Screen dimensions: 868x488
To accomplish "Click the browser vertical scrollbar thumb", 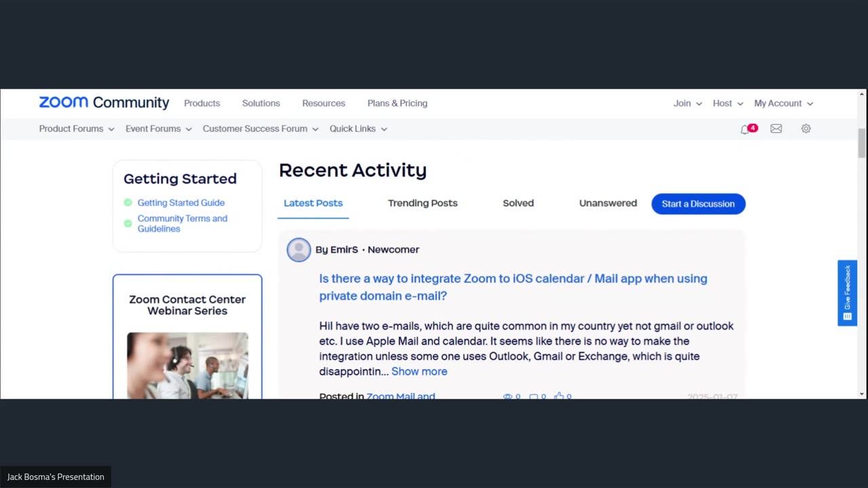I will coord(862,143).
